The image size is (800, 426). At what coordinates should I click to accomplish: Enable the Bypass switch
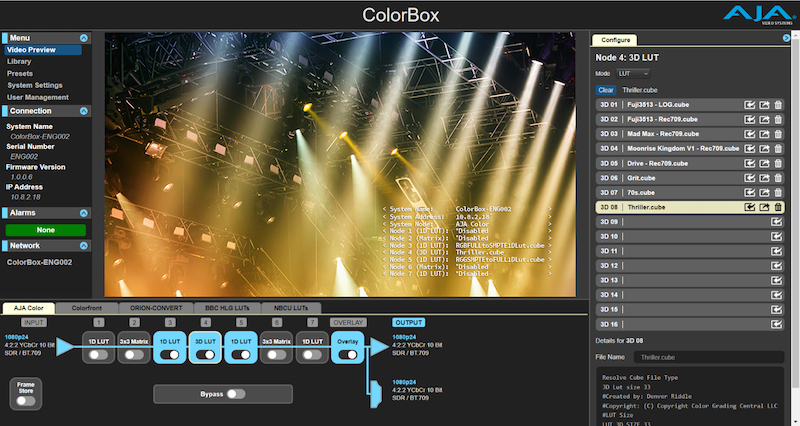(236, 394)
